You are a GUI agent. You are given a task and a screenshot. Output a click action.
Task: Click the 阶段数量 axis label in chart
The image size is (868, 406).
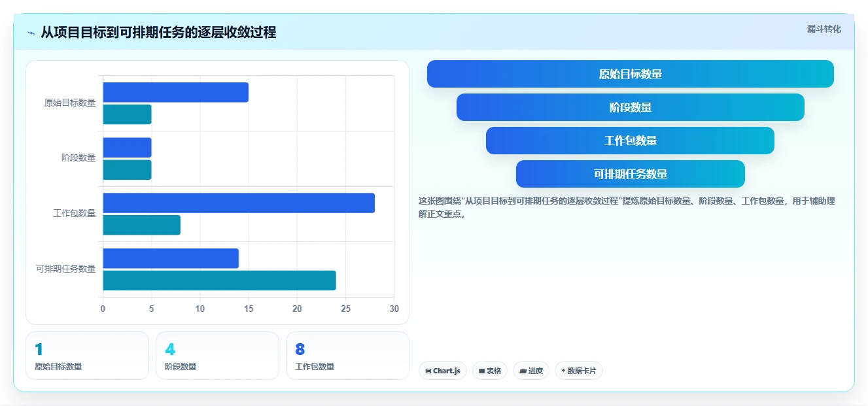coord(78,158)
